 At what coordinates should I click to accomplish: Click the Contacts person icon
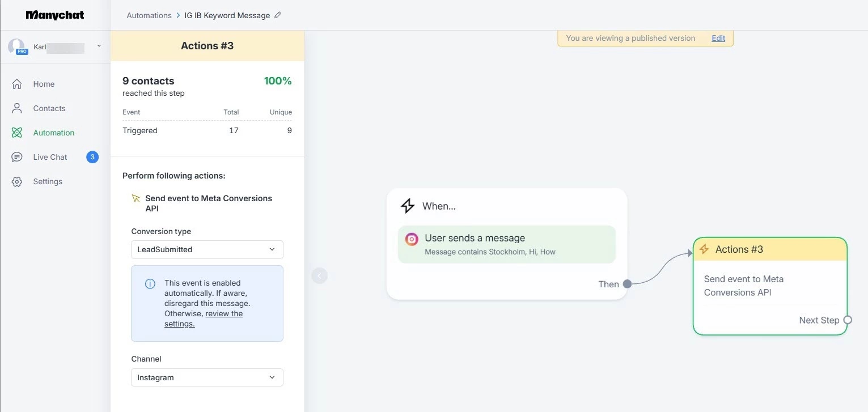pyautogui.click(x=17, y=108)
